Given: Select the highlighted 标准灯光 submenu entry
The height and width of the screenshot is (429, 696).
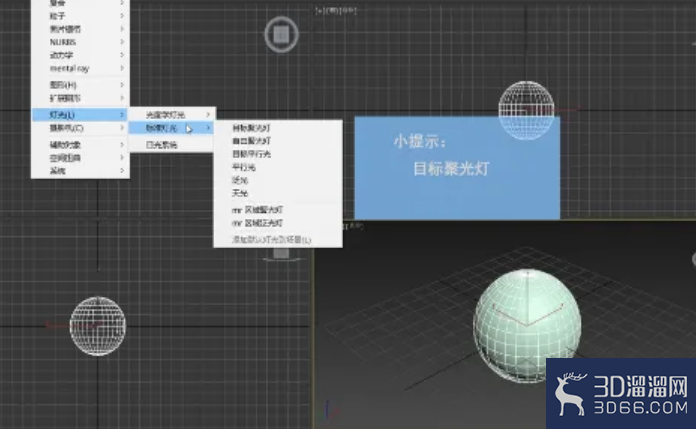Looking at the screenshot, I should pos(171,128).
